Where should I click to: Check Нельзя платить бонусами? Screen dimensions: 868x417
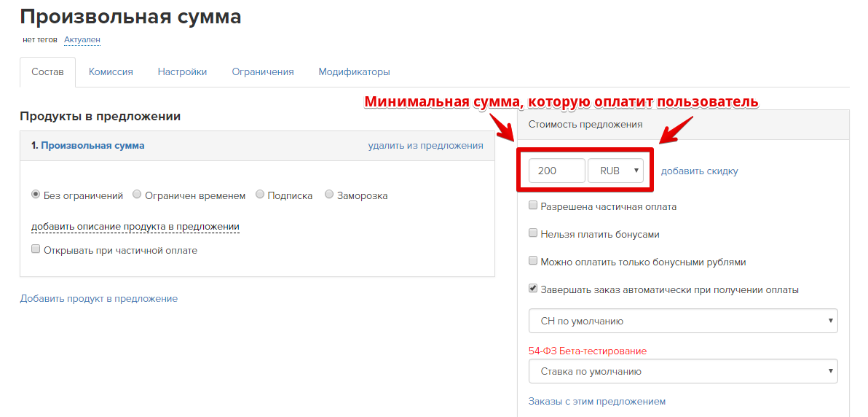[533, 233]
